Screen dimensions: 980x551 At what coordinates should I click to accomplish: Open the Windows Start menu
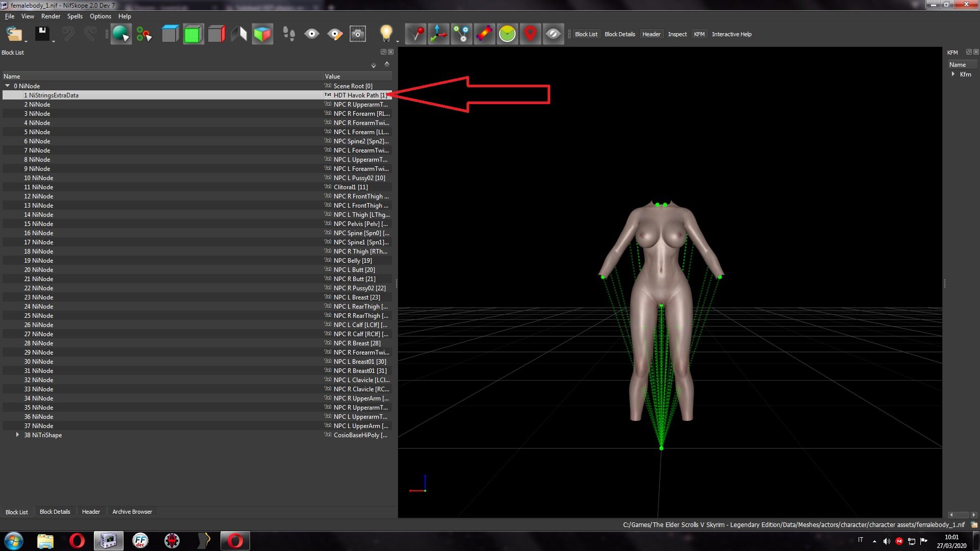(14, 541)
